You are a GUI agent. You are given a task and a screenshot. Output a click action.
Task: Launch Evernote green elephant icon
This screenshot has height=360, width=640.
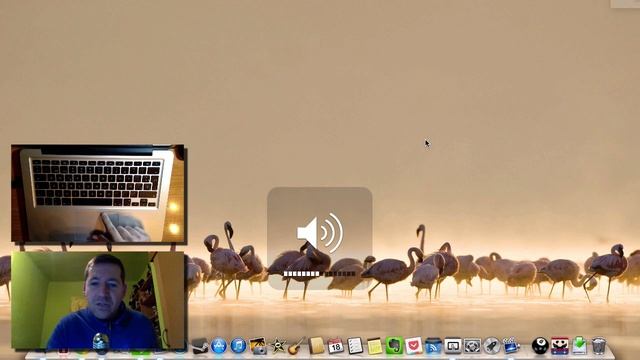[x=394, y=346]
